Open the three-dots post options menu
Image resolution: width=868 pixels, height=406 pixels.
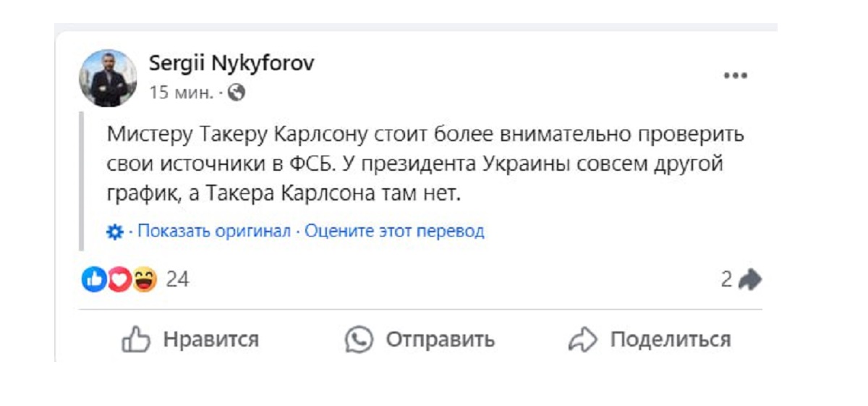(x=736, y=75)
